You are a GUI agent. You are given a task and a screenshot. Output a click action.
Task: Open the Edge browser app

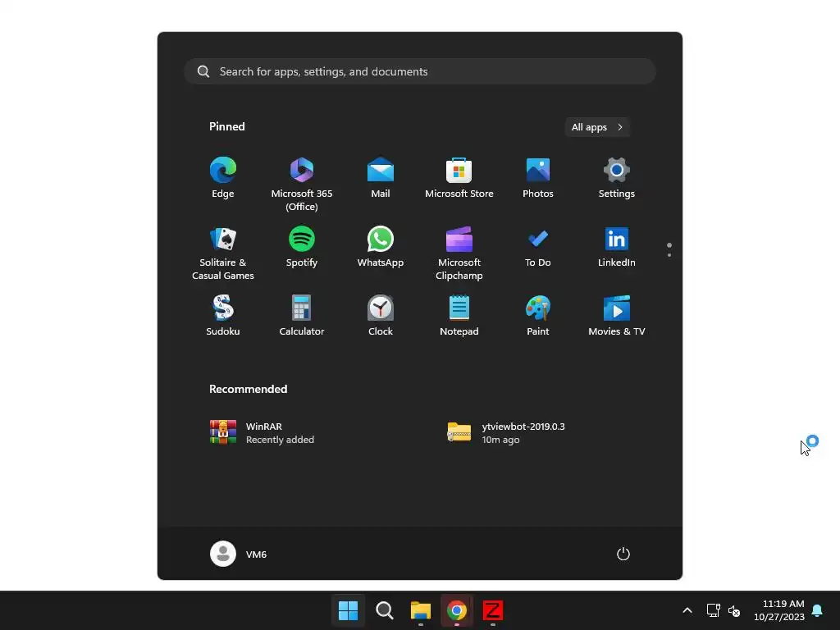[223, 178]
